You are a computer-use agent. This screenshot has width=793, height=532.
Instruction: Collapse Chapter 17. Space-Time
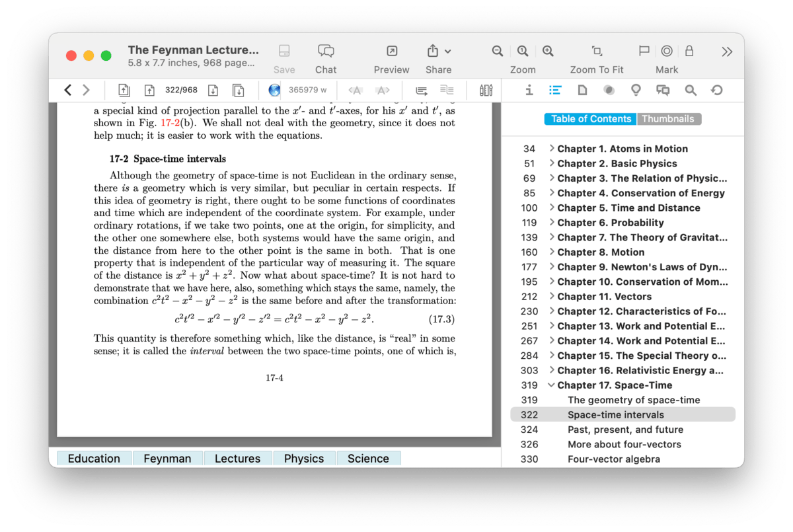pyautogui.click(x=551, y=385)
